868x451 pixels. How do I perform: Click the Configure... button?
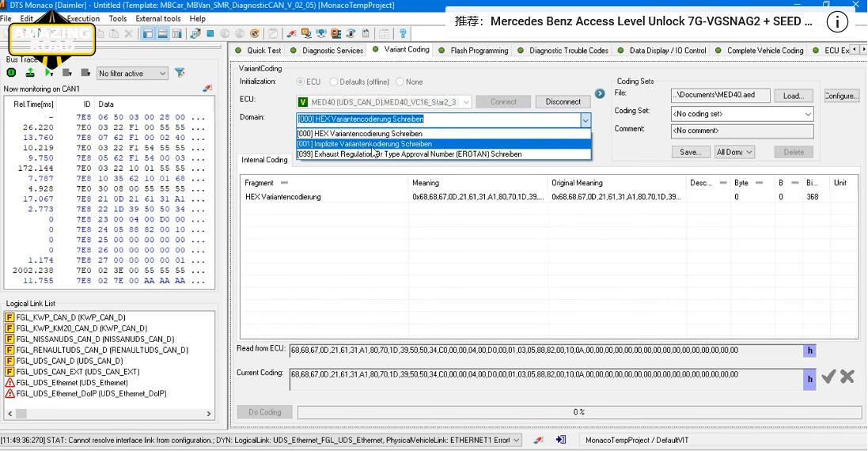(x=841, y=96)
